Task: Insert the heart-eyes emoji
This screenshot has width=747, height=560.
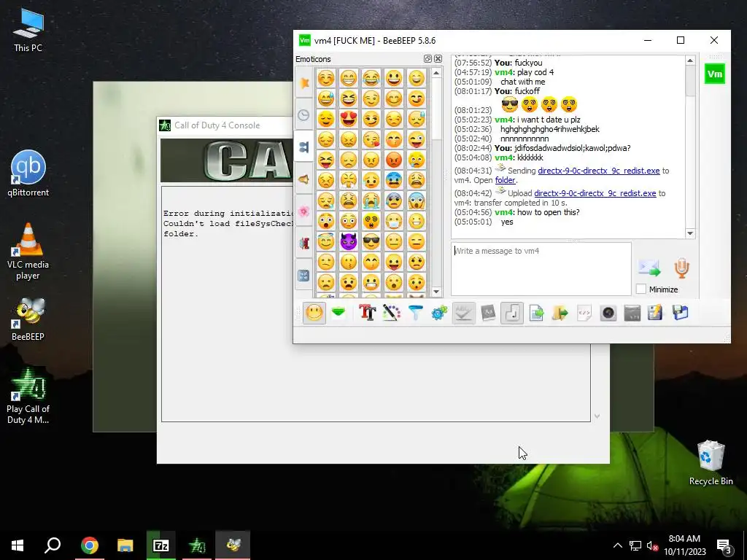Action: tap(348, 119)
